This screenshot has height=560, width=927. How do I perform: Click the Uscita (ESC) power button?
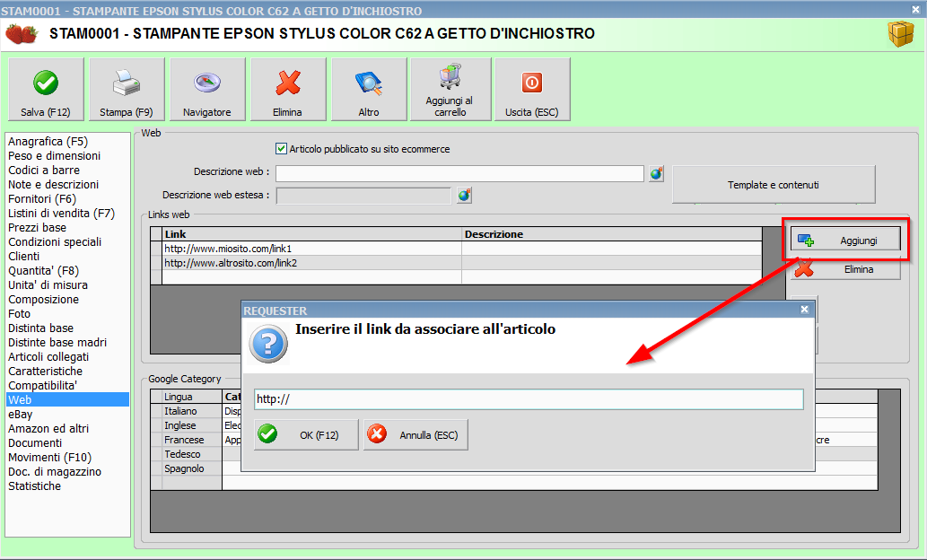click(x=532, y=89)
